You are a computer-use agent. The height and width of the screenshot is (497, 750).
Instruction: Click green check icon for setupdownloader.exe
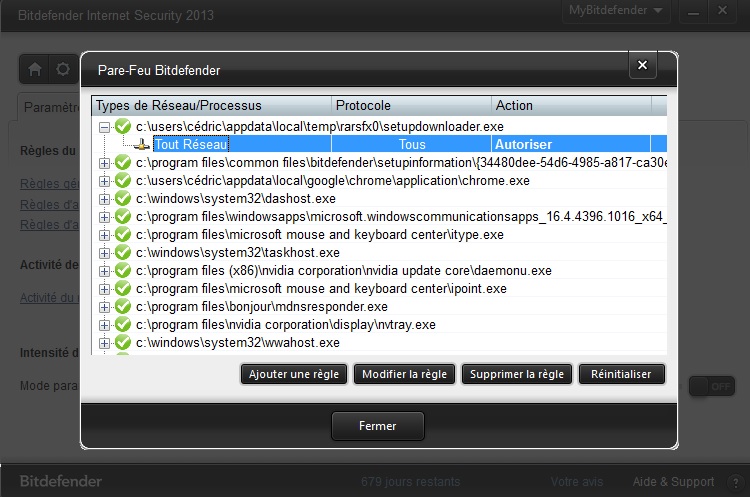pos(123,126)
